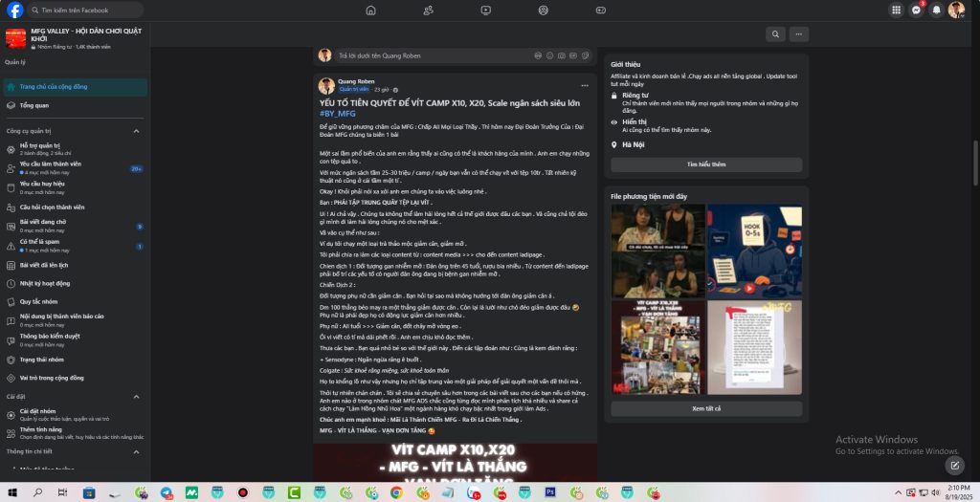Collapse the "Cài đặt" section
This screenshot has width=980, height=502.
(x=136, y=396)
